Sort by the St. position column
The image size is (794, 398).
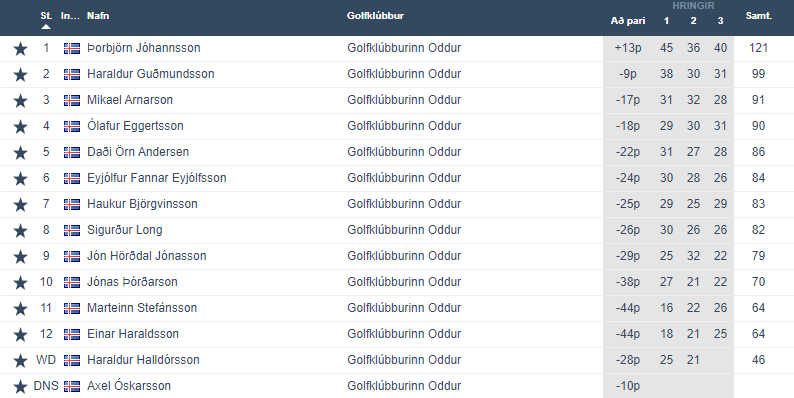[x=46, y=16]
